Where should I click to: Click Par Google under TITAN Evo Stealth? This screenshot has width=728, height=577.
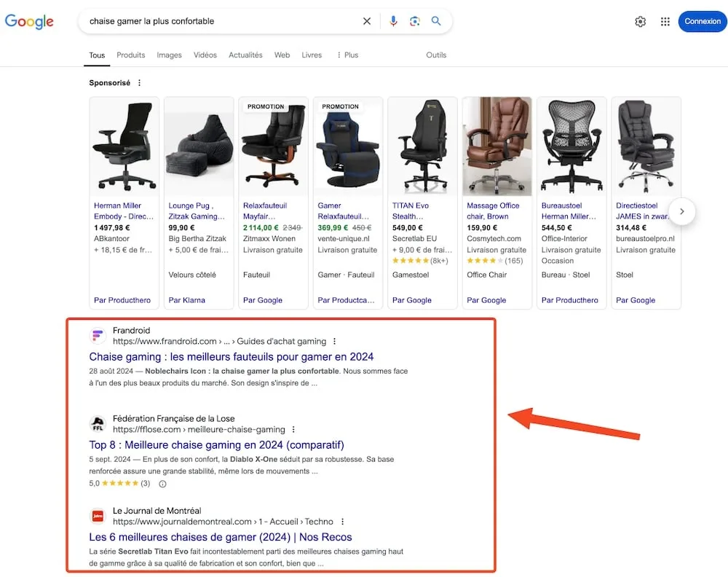coord(412,300)
